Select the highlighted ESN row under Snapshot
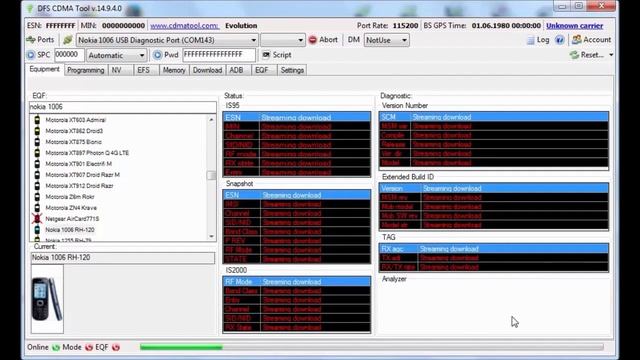 pyautogui.click(x=297, y=195)
